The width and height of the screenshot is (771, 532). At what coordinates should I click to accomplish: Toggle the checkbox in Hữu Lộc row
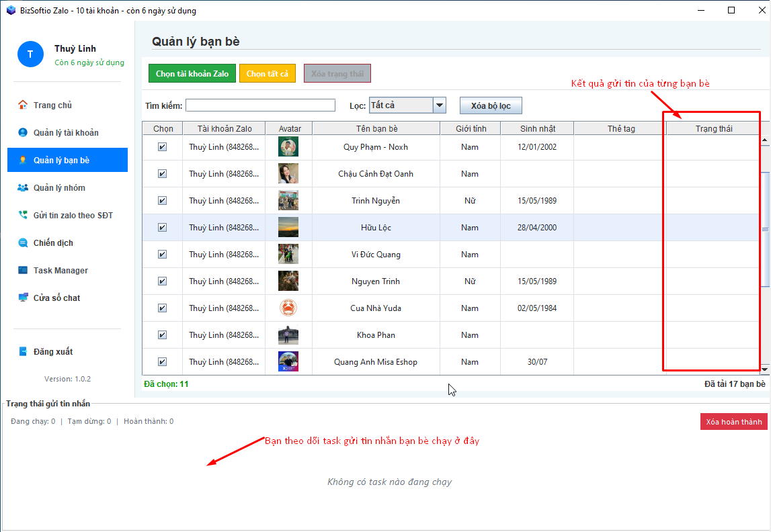pyautogui.click(x=162, y=228)
